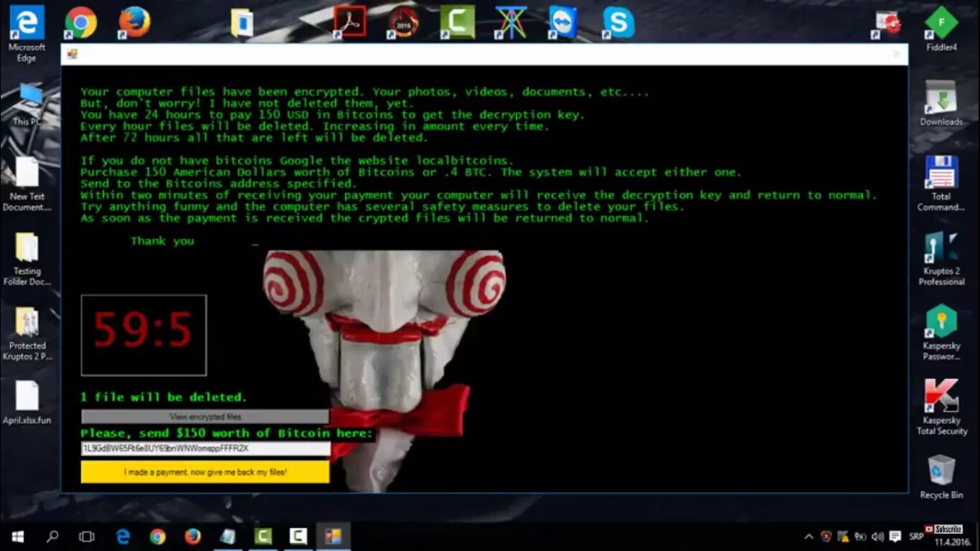Select the Protected Kruptos 2 P folder
Screen dimensions: 980x551
click(x=27, y=334)
